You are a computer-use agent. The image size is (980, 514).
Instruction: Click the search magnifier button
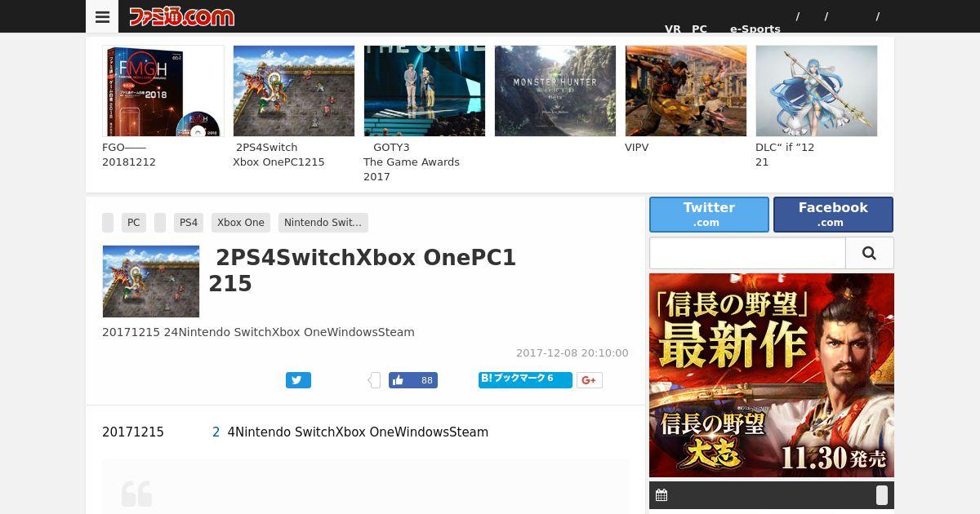coord(870,253)
